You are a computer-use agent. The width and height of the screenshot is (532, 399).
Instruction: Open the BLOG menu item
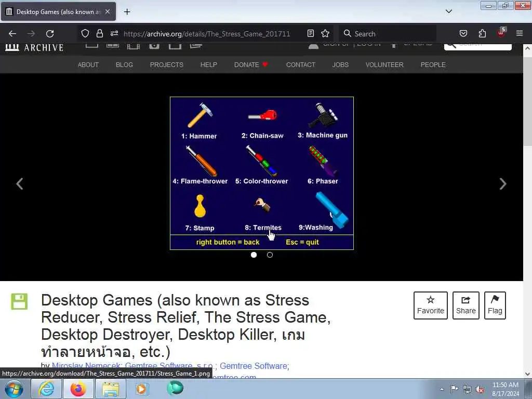point(124,65)
